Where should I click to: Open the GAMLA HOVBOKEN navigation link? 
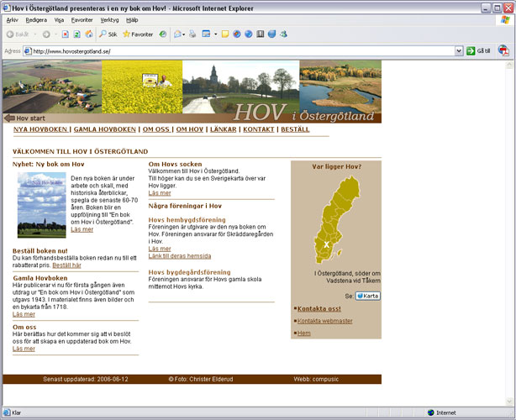tap(105, 129)
